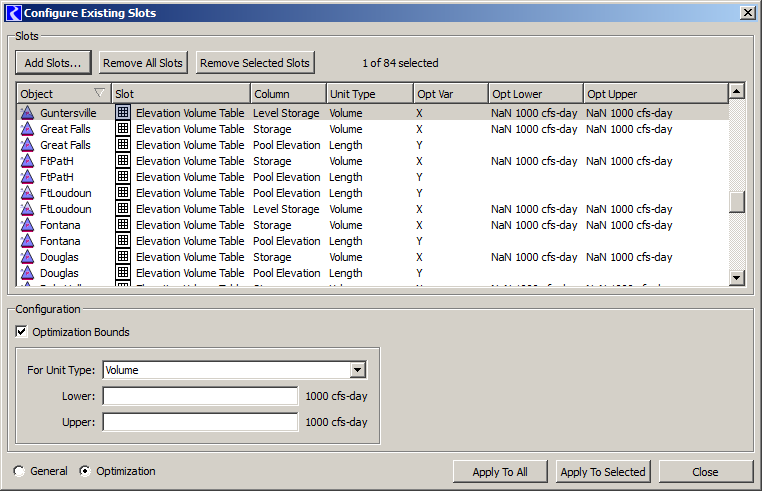Click reservoir icon on Fontana Storage row
Image resolution: width=762 pixels, height=491 pixels.
(x=27, y=225)
